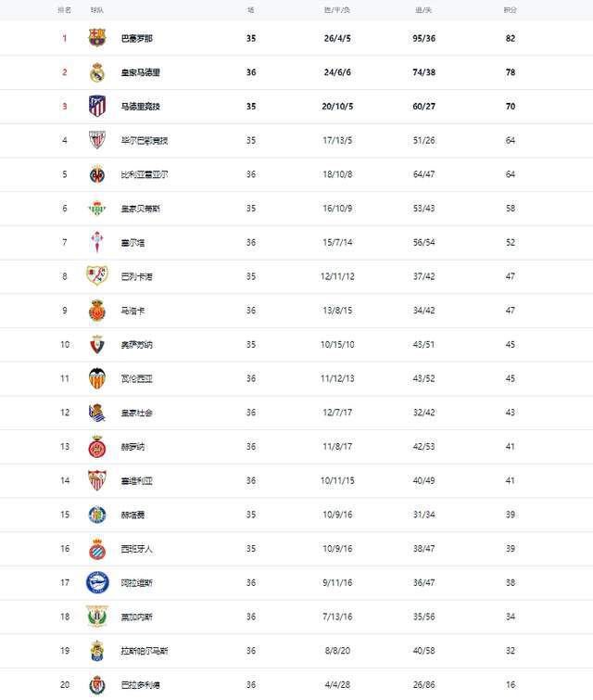593x700 pixels.
Task: Click the Atlético Madrid crest icon
Action: point(96,106)
